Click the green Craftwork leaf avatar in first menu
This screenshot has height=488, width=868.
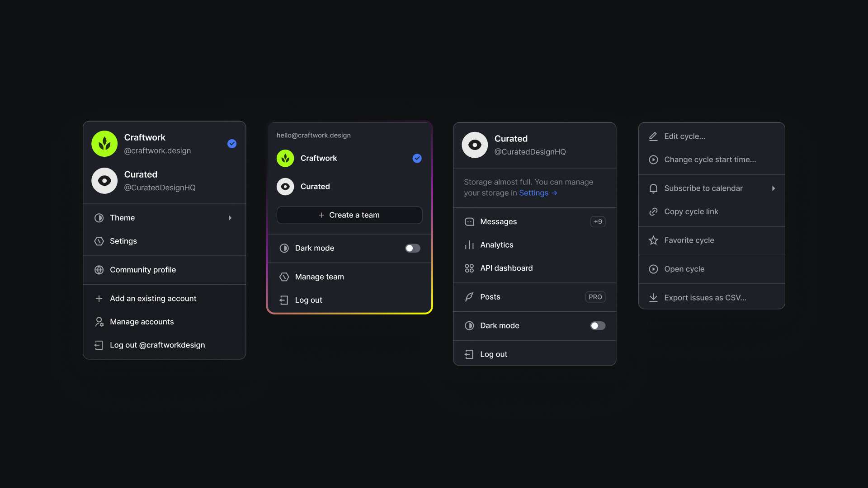click(x=104, y=144)
